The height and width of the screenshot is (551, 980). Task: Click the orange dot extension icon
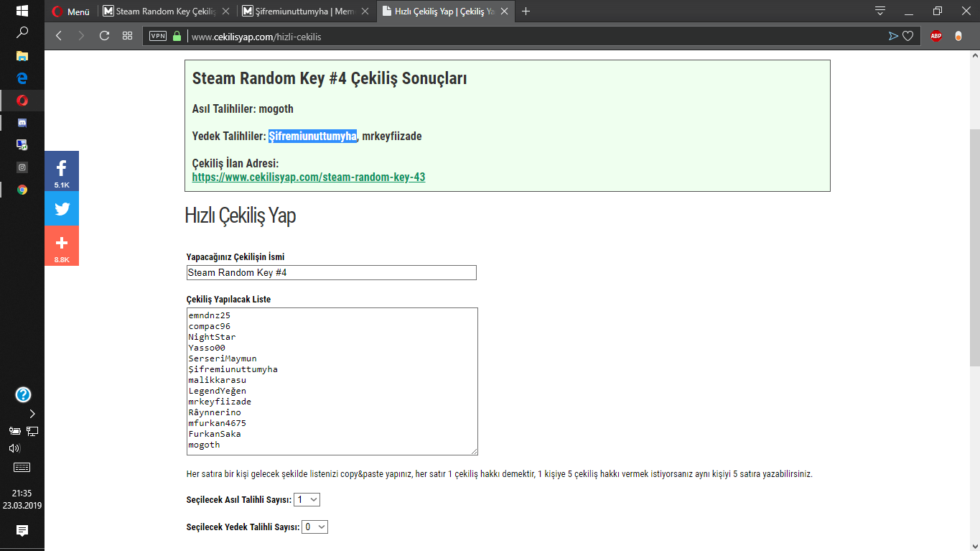(x=958, y=36)
